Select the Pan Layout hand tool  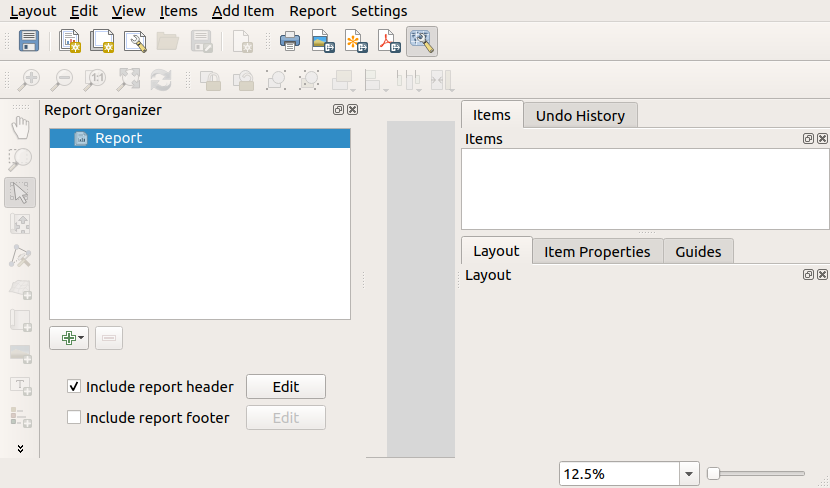[x=20, y=127]
